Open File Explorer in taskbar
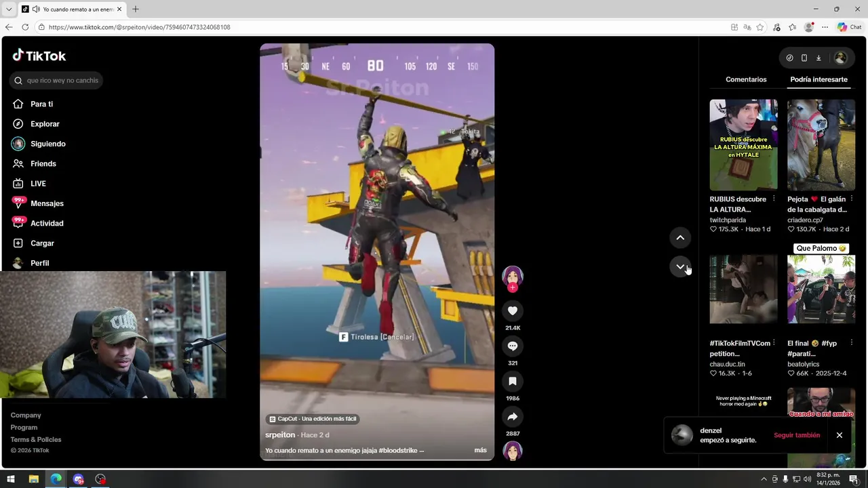 pyautogui.click(x=33, y=479)
